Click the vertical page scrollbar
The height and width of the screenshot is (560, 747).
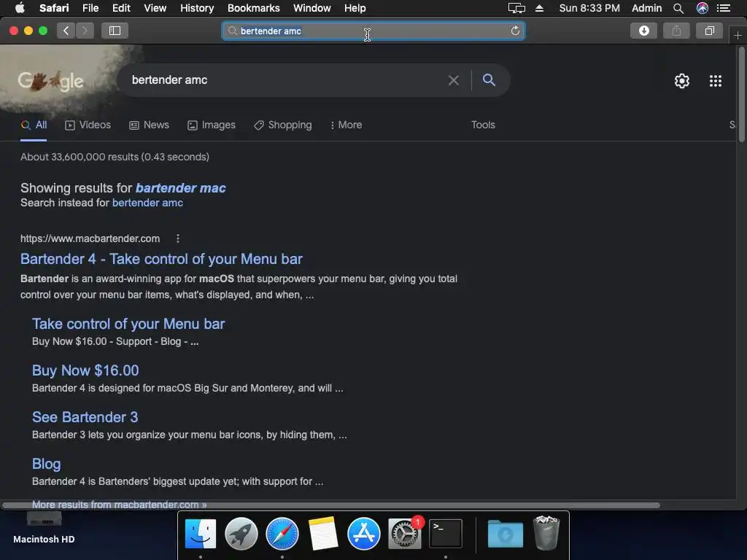(741, 96)
